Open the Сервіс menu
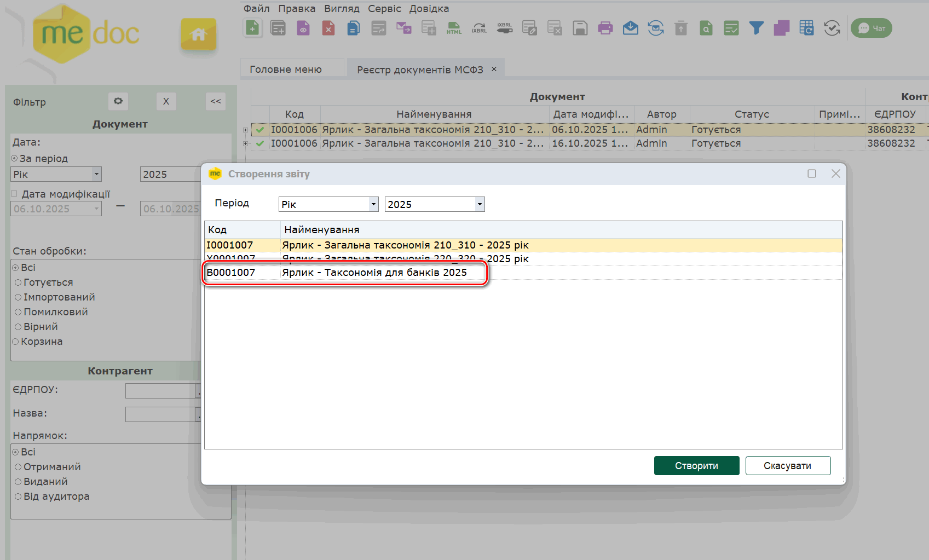This screenshot has width=929, height=560. tap(384, 9)
